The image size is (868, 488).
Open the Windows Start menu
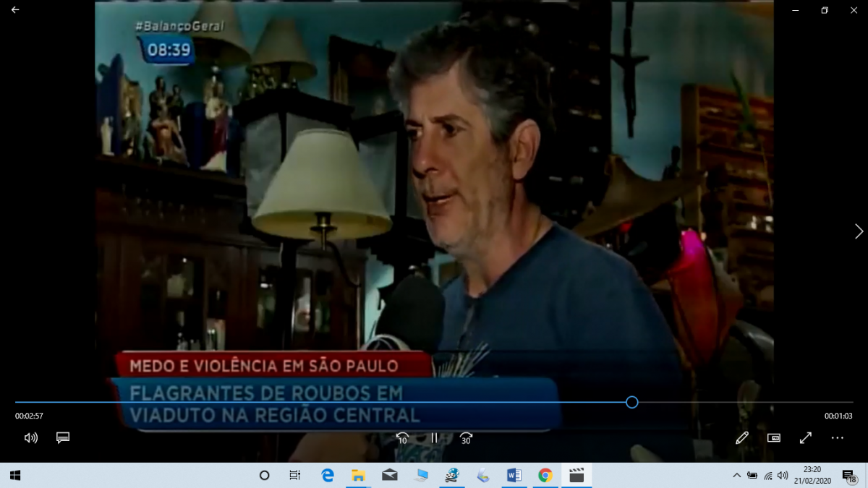point(14,475)
